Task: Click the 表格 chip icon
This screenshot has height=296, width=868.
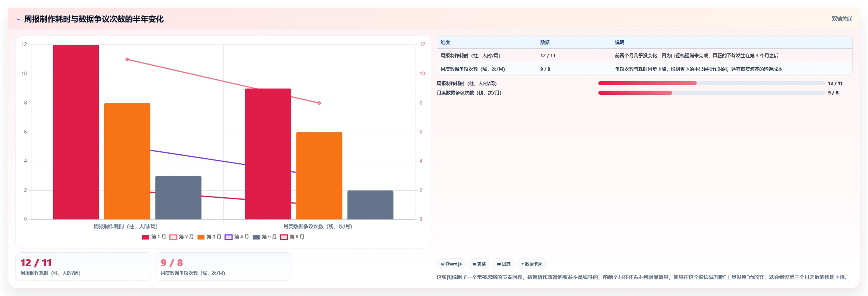Action: click(x=474, y=264)
